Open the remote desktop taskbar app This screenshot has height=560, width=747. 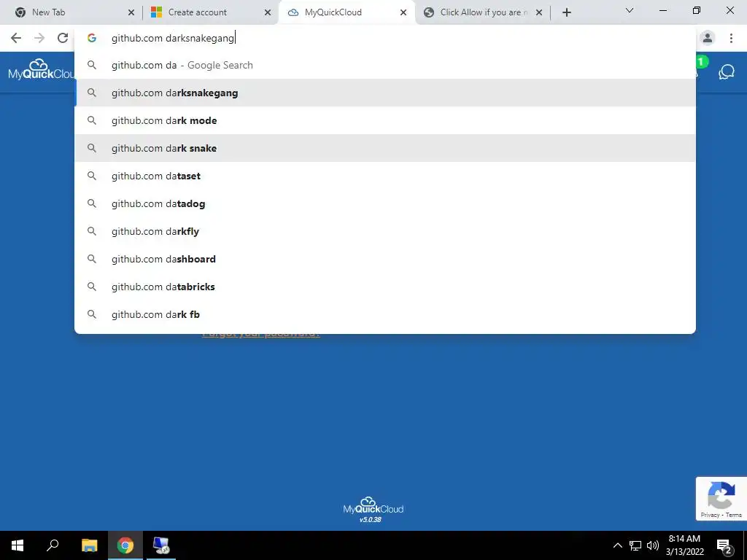tap(161, 545)
